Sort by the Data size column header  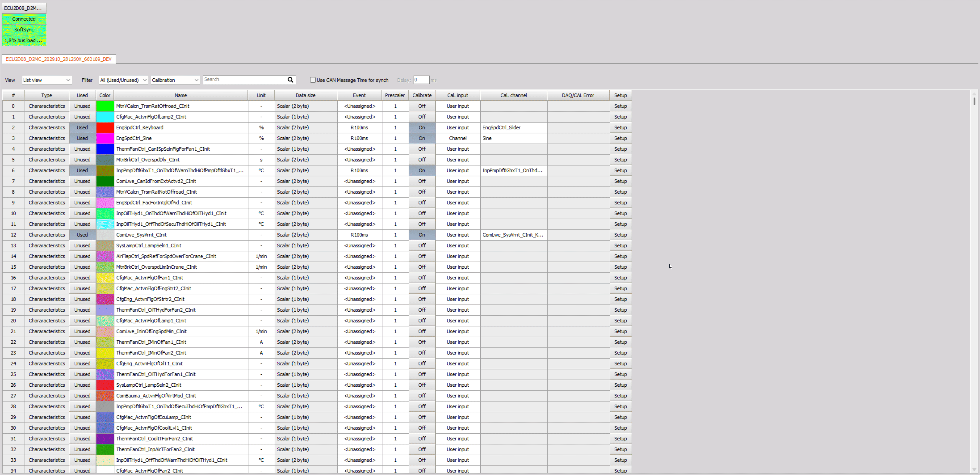pyautogui.click(x=305, y=95)
